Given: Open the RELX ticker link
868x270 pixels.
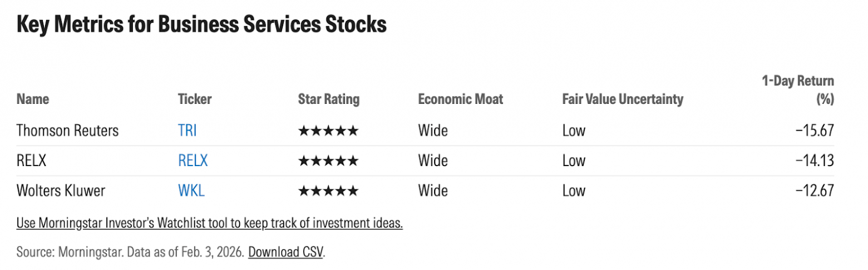Looking at the screenshot, I should coord(193,161).
